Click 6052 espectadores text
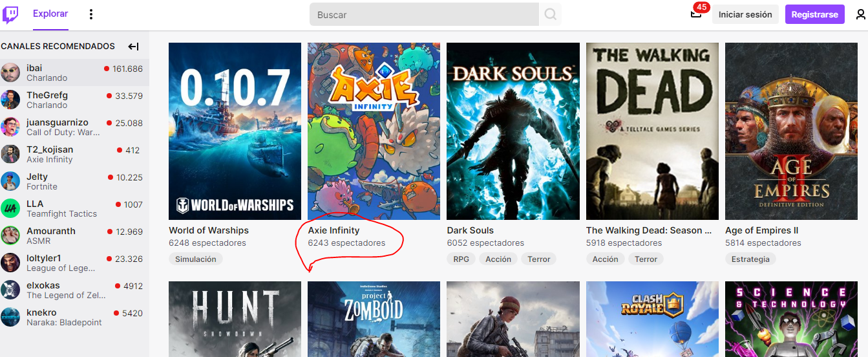868x357 pixels. (x=485, y=243)
